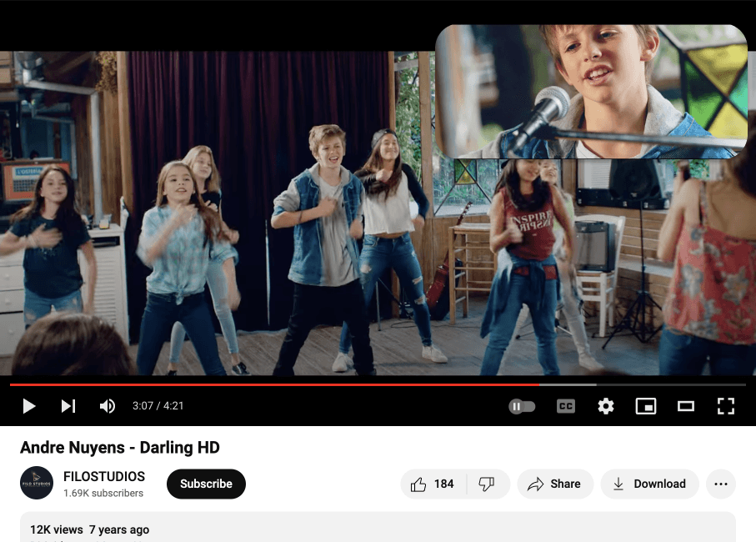The height and width of the screenshot is (542, 756).
Task: Play the video
Action: [29, 406]
